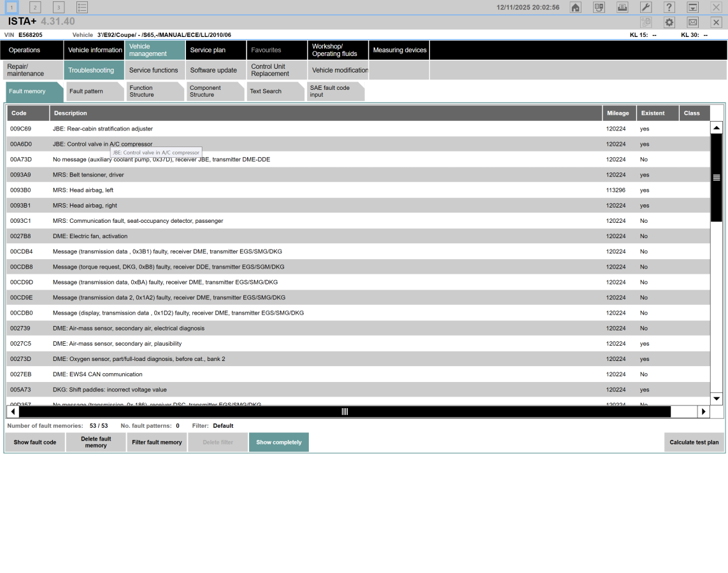728x573 pixels.
Task: Open help via the question mark icon
Action: pos(669,8)
